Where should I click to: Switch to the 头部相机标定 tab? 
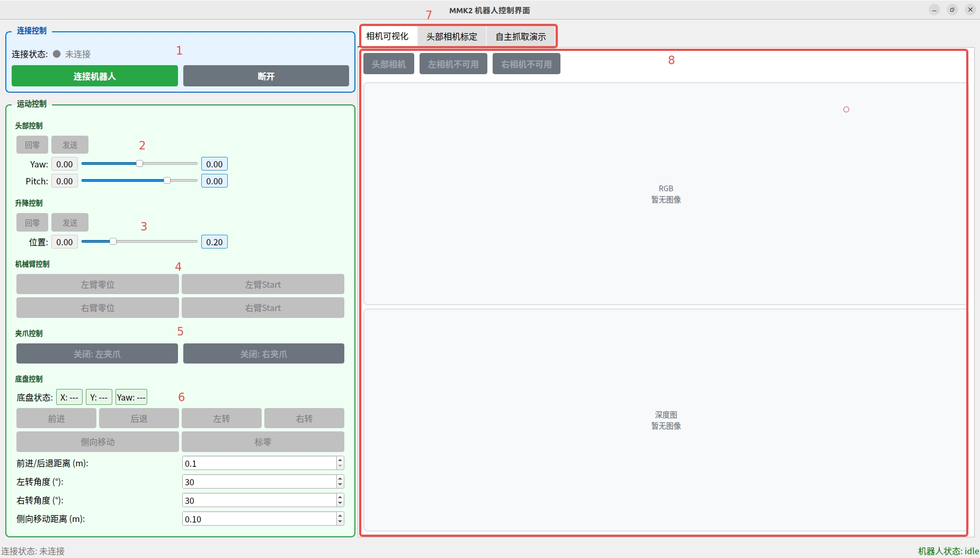tap(451, 37)
